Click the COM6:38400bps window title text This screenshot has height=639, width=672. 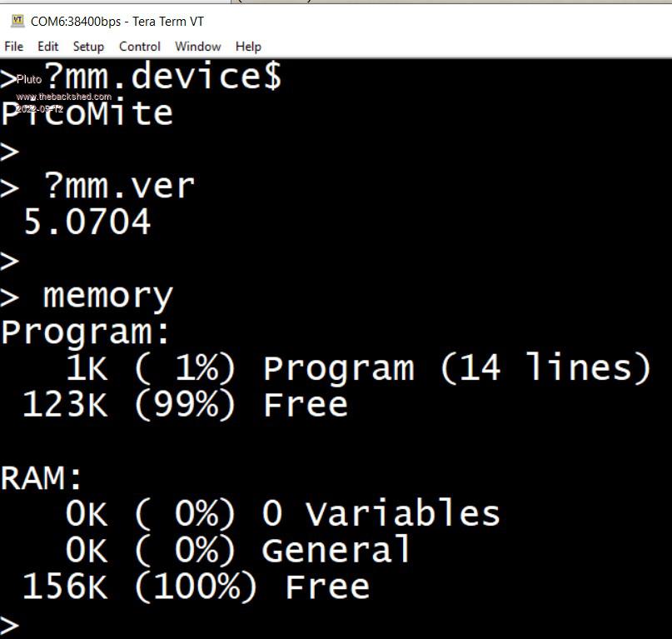(x=117, y=22)
